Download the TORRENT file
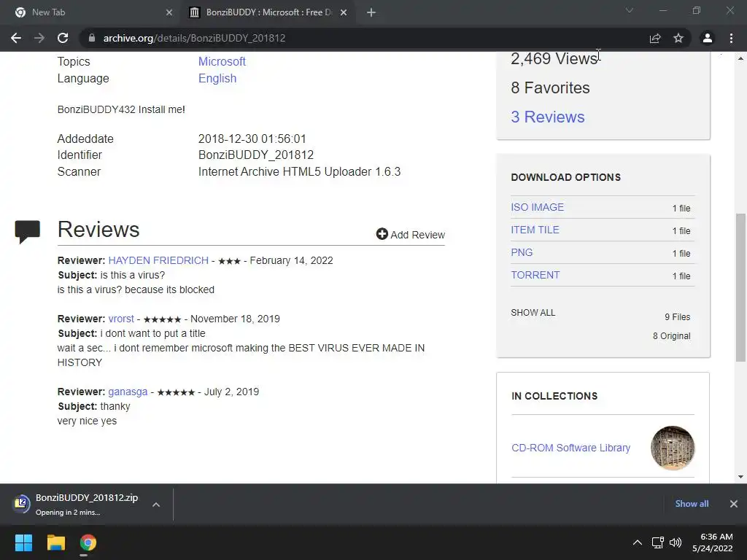Viewport: 747px width, 560px height. (535, 275)
